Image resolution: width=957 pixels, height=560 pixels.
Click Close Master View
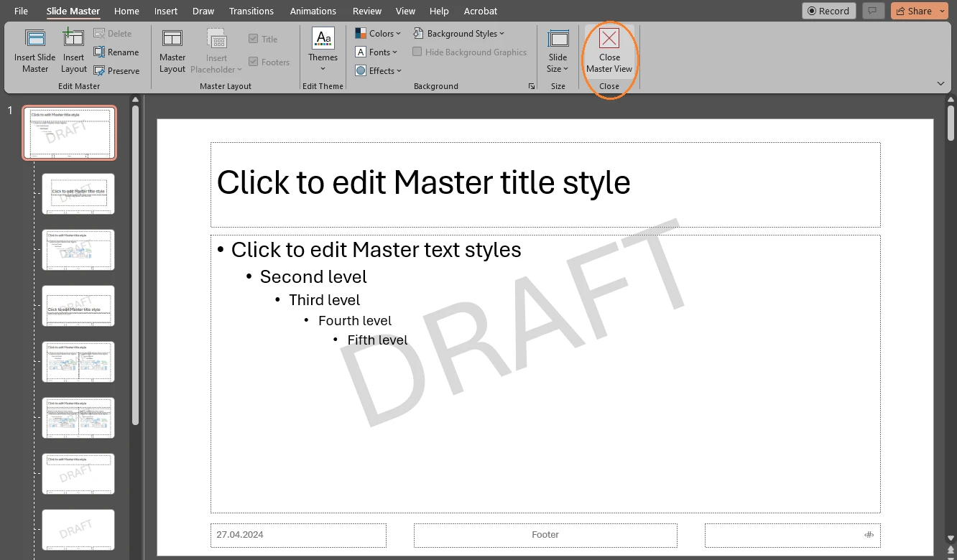click(609, 50)
